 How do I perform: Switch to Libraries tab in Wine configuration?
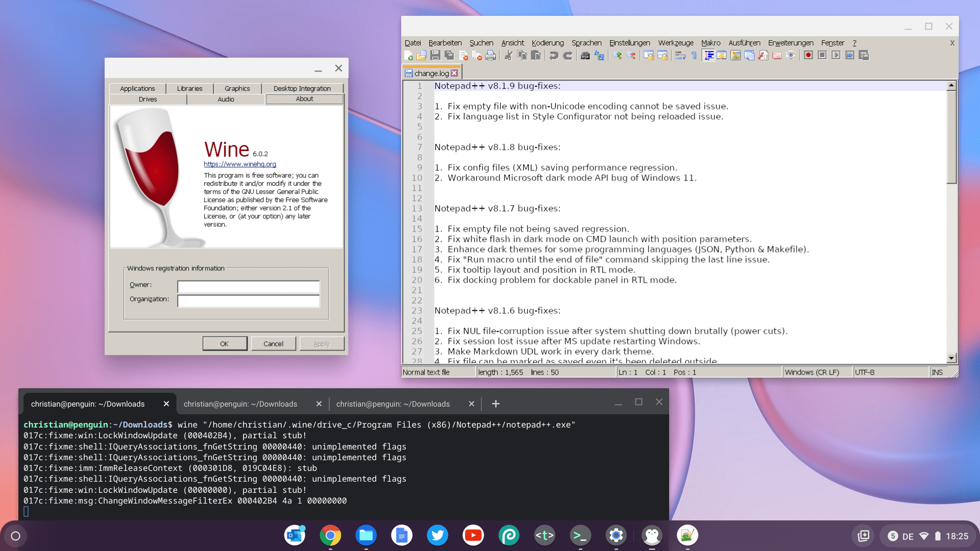point(189,88)
